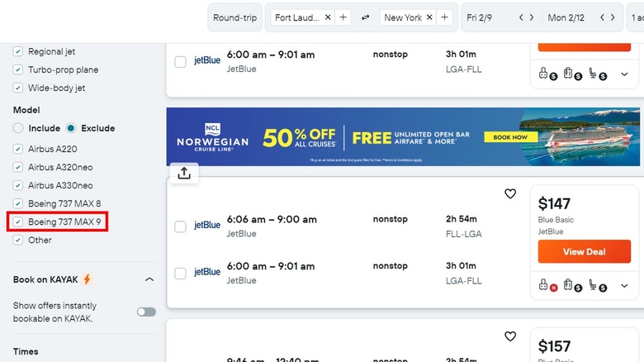
Task: Click the heart icon on $157 flight
Action: pyautogui.click(x=510, y=336)
